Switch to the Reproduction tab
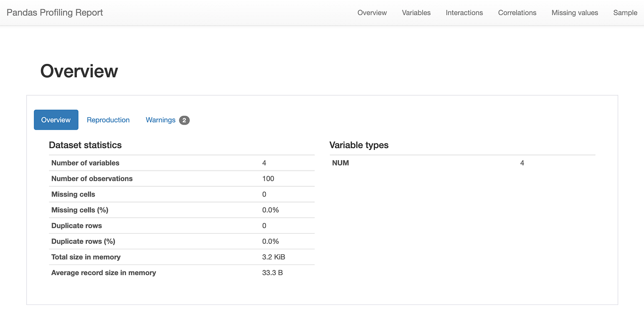Image resolution: width=644 pixels, height=316 pixels. (x=108, y=120)
